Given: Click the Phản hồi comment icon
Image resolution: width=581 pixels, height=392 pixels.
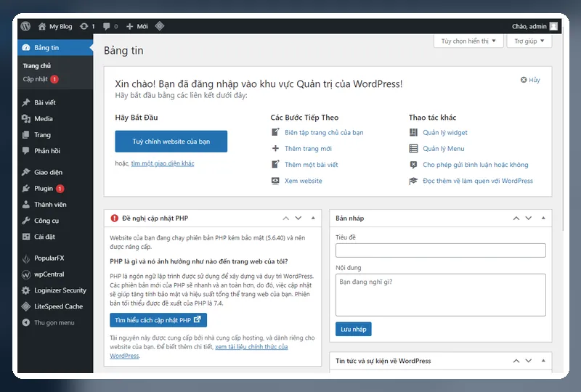Looking at the screenshot, I should tap(26, 151).
